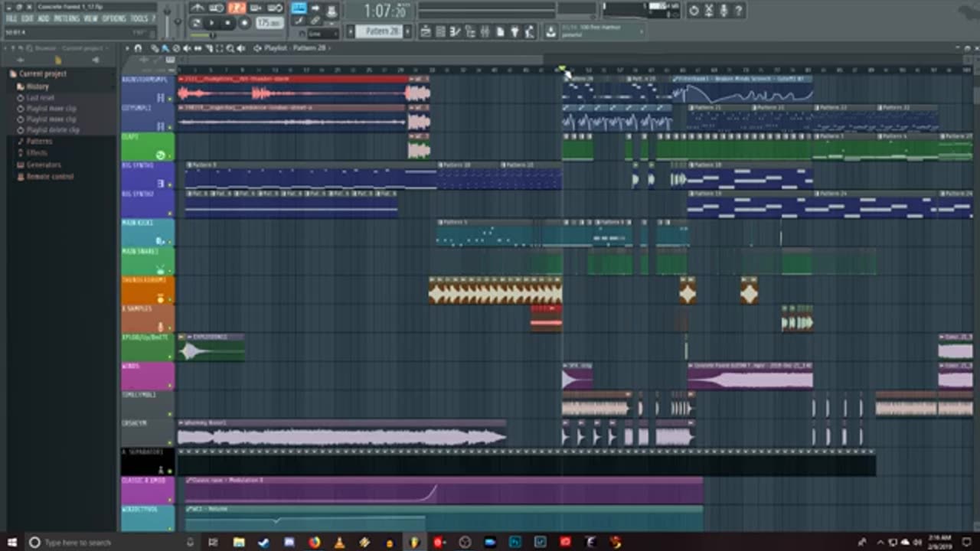Screen dimensions: 980x551
Task: Open the OPTIONS menu
Action: tap(114, 18)
